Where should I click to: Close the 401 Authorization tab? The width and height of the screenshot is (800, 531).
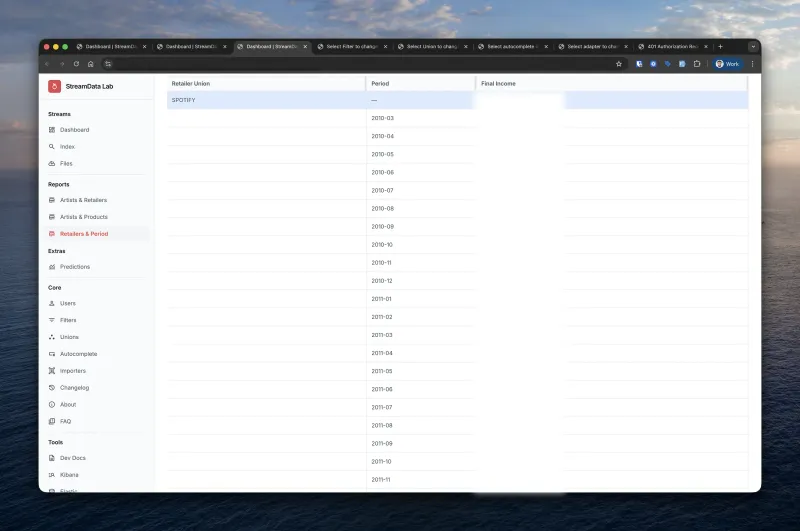706,46
